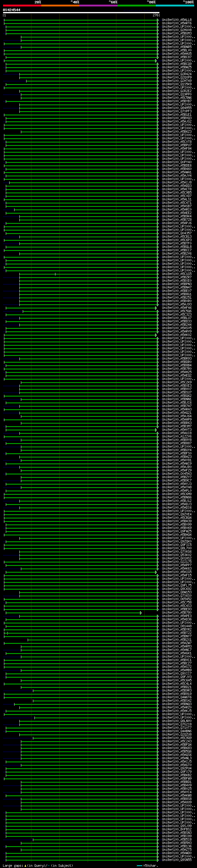Select the UniRef100_Q1S5K9 label
This screenshot has height=868, width=197.
177,84
